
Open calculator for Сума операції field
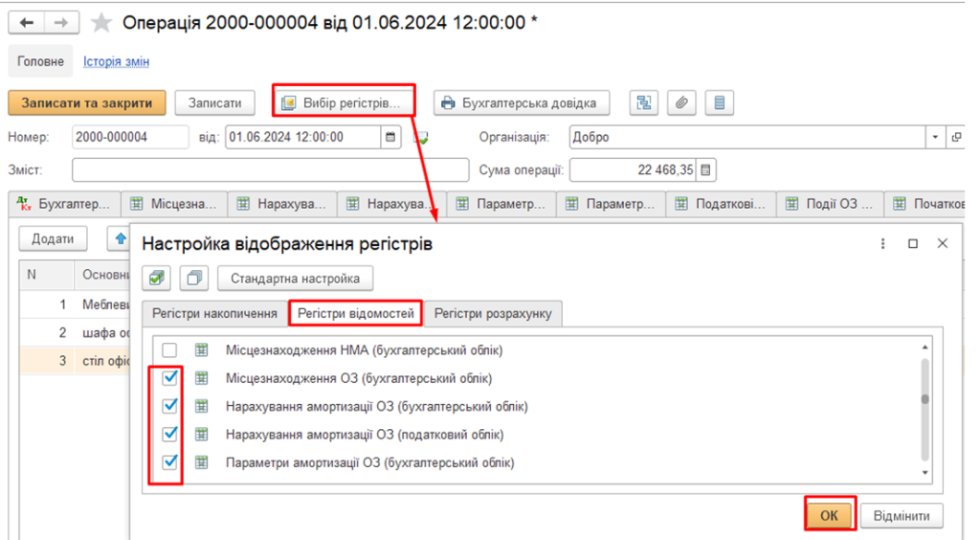pyautogui.click(x=706, y=170)
